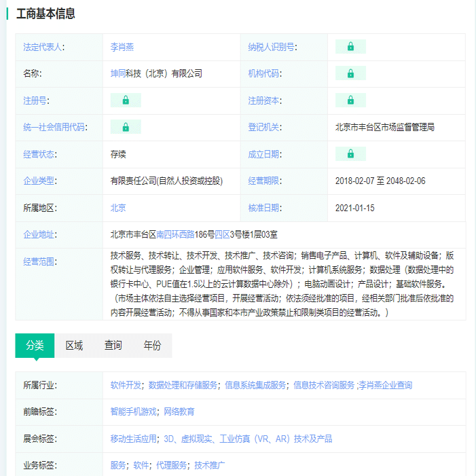Screen dimensions: 476x476
Task: Click the 注册号 label link
Action: [35, 100]
